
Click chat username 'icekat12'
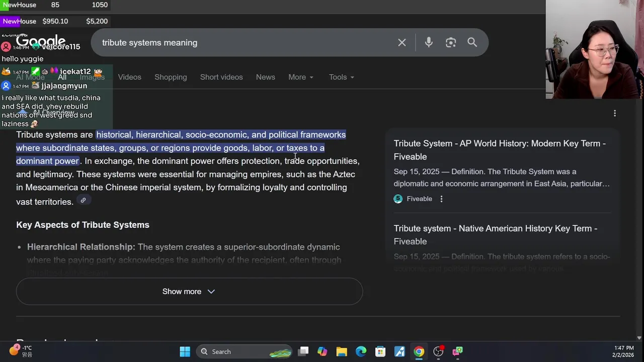coord(75,72)
